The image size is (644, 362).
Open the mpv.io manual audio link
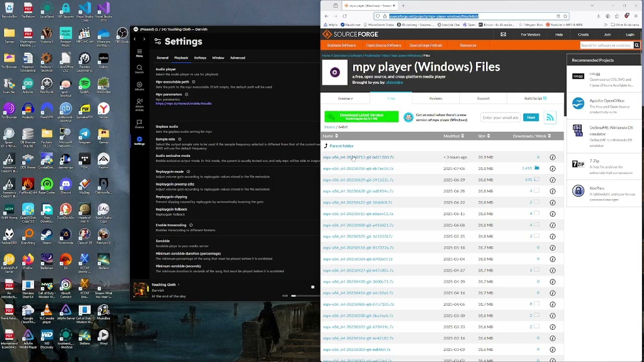tap(184, 104)
